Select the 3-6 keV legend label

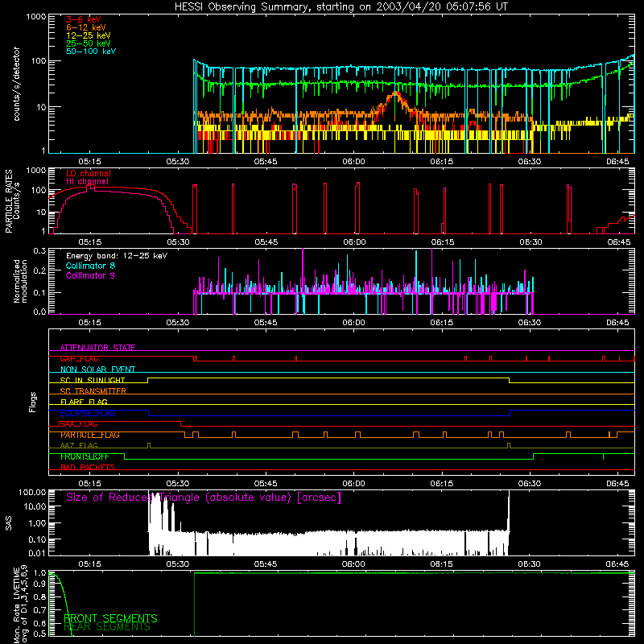pyautogui.click(x=83, y=19)
